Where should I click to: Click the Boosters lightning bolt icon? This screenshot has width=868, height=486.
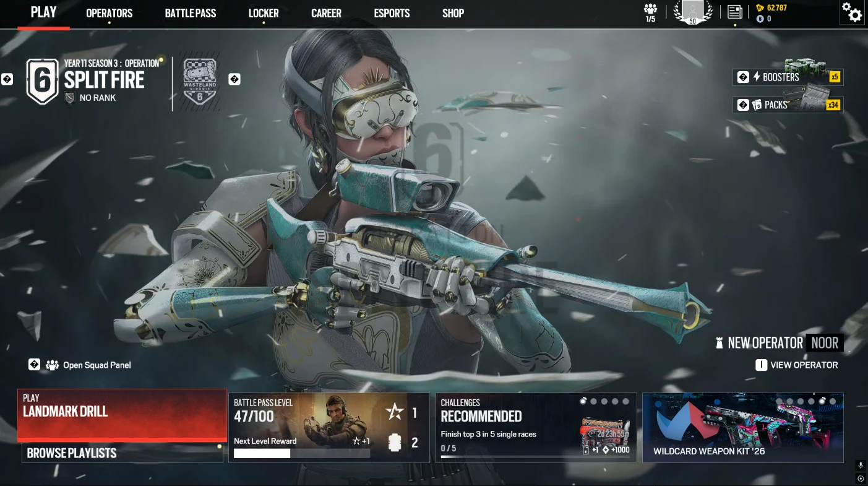pyautogui.click(x=756, y=77)
